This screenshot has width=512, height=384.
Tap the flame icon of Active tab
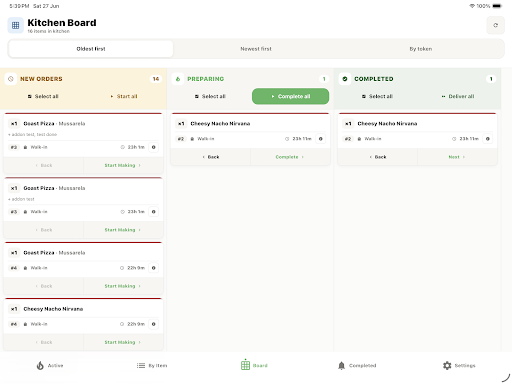tap(40, 365)
